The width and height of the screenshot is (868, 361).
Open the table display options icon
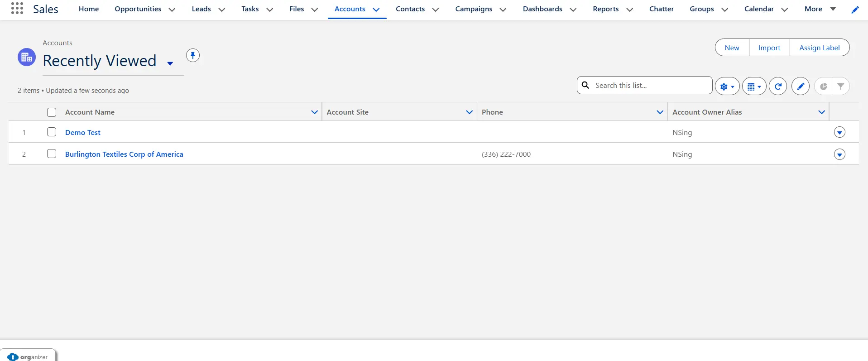(754, 86)
